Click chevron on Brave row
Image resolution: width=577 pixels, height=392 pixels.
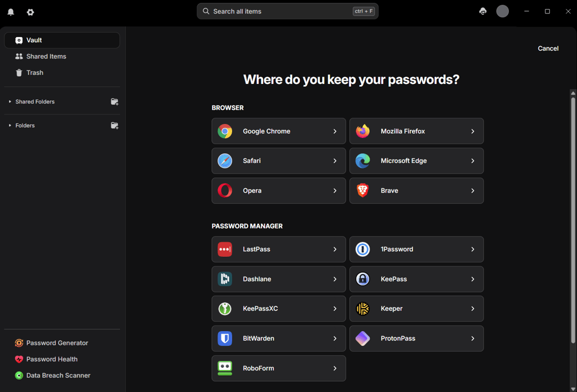[473, 190]
